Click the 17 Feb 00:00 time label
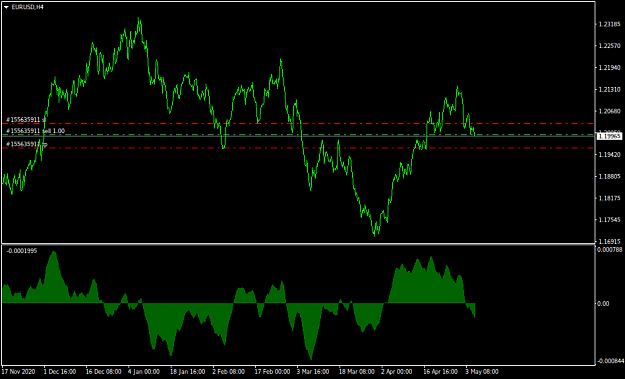This screenshot has width=625, height=379. pyautogui.click(x=272, y=372)
